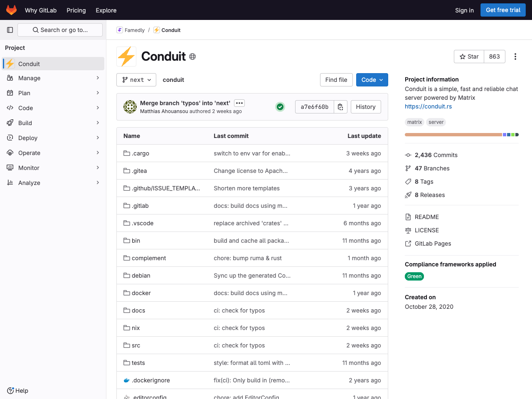Toggle the sidebar collapse icon

pyautogui.click(x=10, y=30)
